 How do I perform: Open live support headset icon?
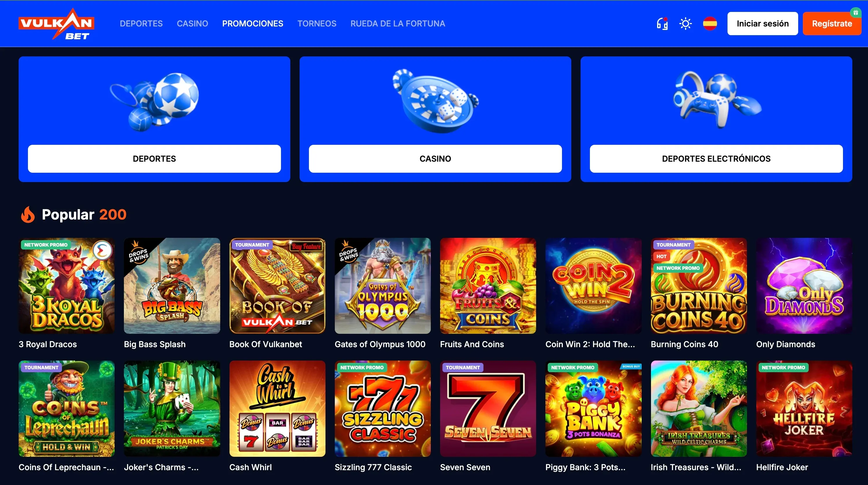662,24
